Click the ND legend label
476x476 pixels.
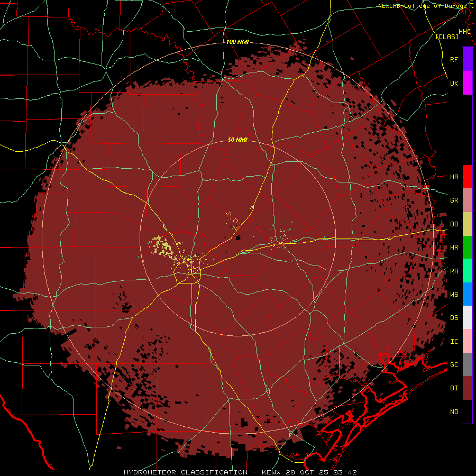pyautogui.click(x=454, y=412)
